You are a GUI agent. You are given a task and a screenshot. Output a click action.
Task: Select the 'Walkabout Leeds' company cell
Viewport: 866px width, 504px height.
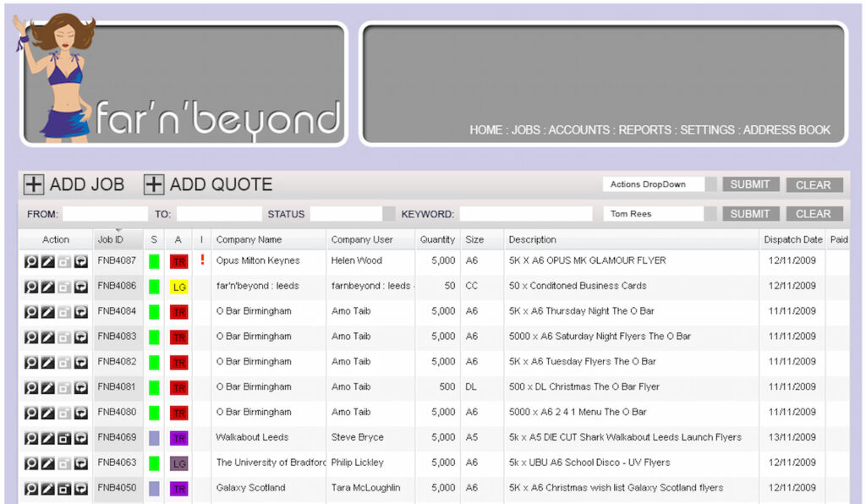click(252, 437)
